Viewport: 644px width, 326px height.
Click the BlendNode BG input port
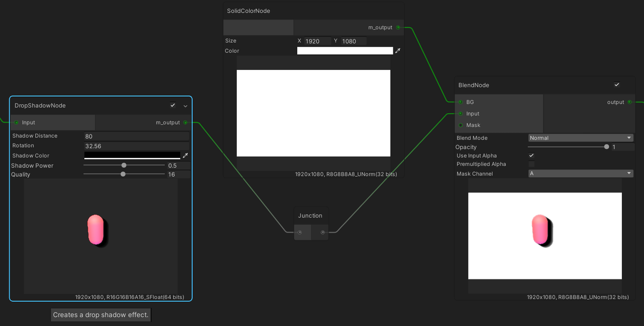(460, 102)
